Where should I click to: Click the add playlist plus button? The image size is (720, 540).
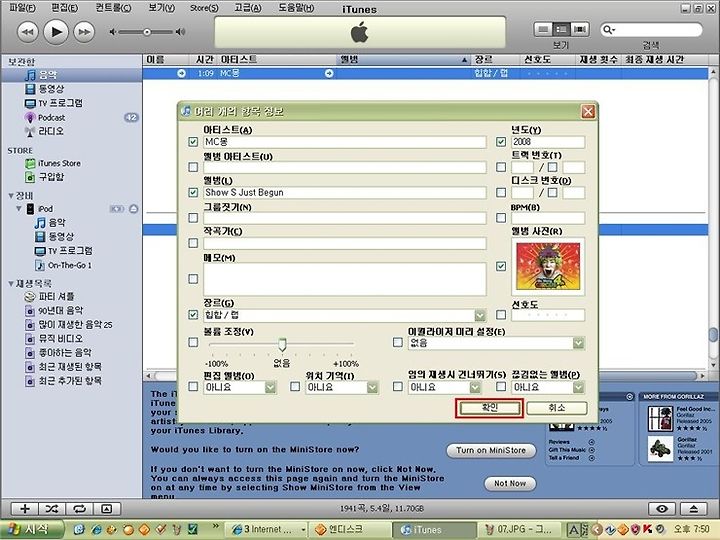[x=25, y=509]
